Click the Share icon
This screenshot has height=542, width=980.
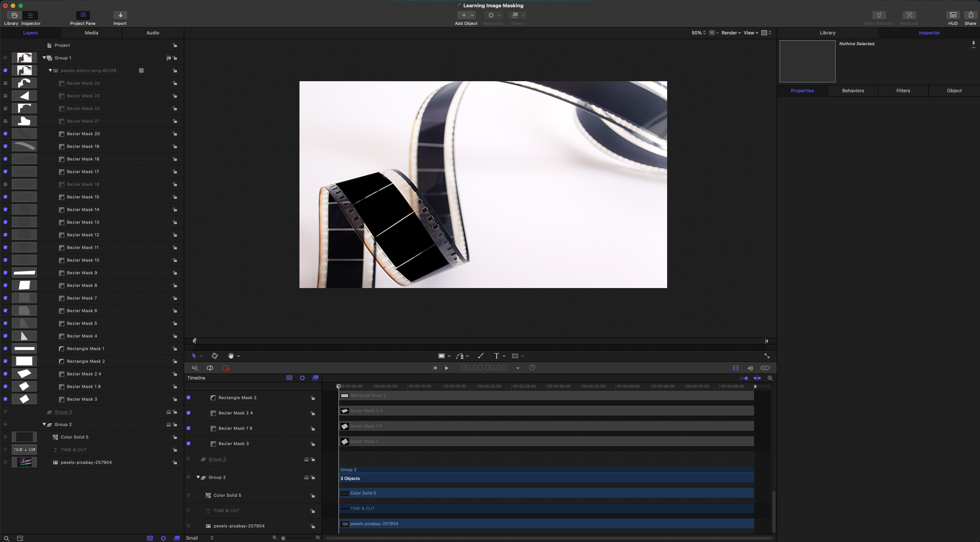click(970, 15)
